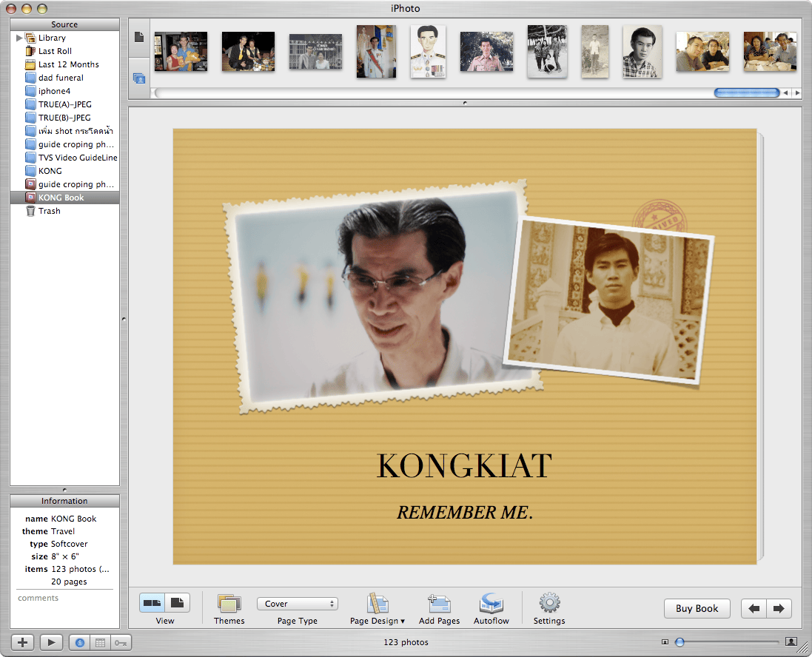
Task: Select the last dining table thumbnail
Action: point(770,51)
